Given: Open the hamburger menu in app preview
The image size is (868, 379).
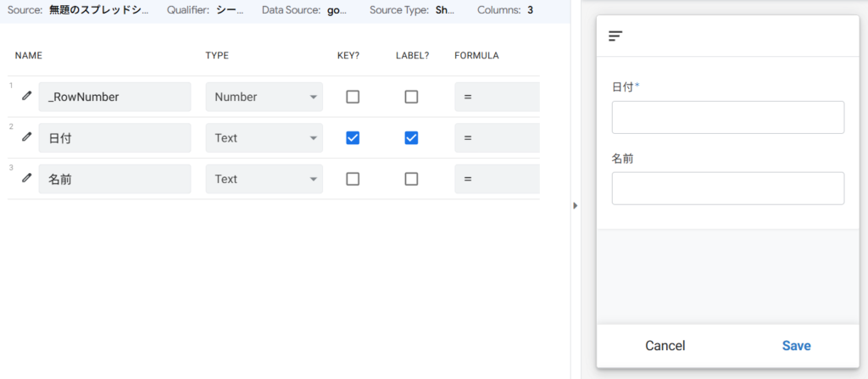Looking at the screenshot, I should [x=615, y=36].
